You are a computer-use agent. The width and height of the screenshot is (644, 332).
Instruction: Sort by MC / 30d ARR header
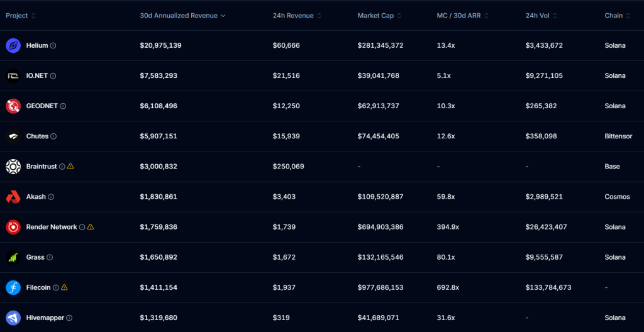pyautogui.click(x=462, y=16)
